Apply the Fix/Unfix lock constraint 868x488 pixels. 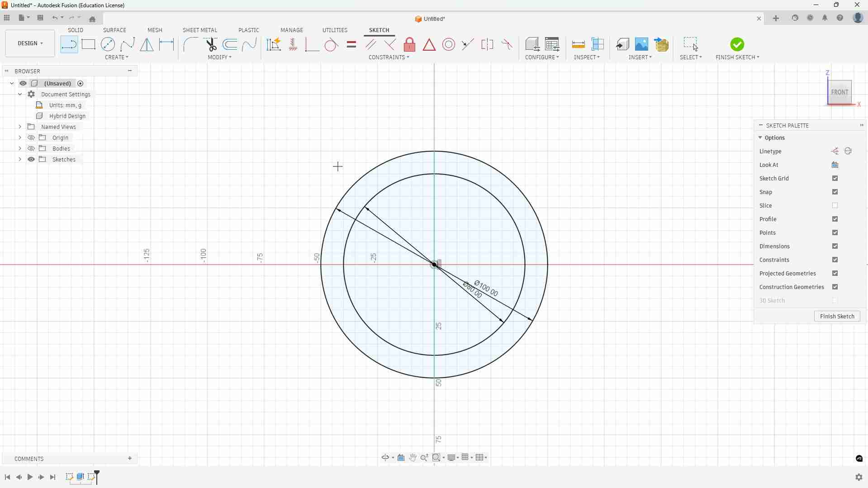tap(410, 44)
